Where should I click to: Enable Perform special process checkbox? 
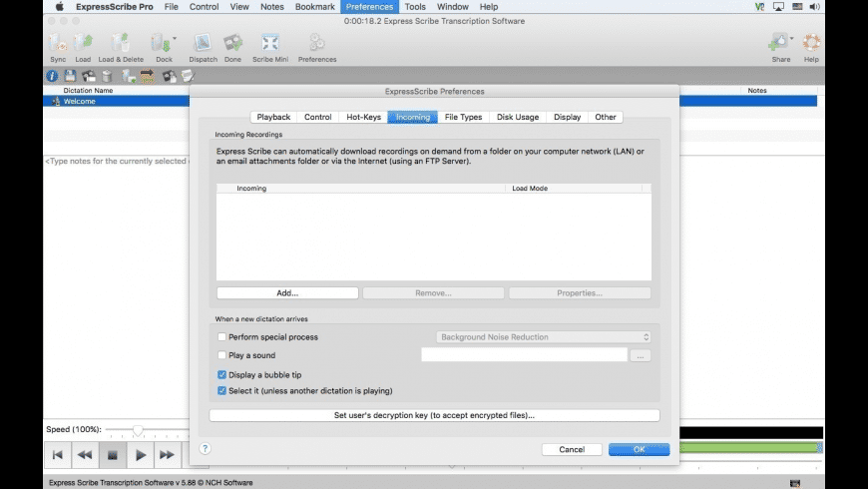[x=221, y=336]
